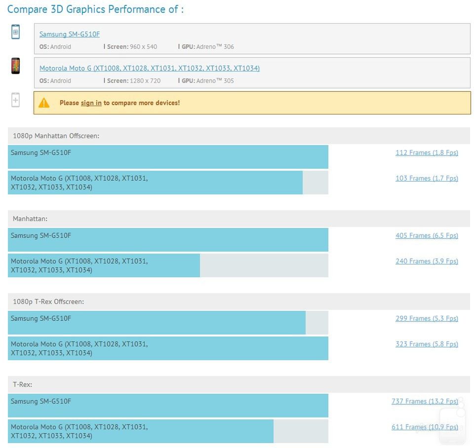Click the 1080p T-Rex Offscreen section header
Screen dimensions: 476x448
click(x=48, y=301)
